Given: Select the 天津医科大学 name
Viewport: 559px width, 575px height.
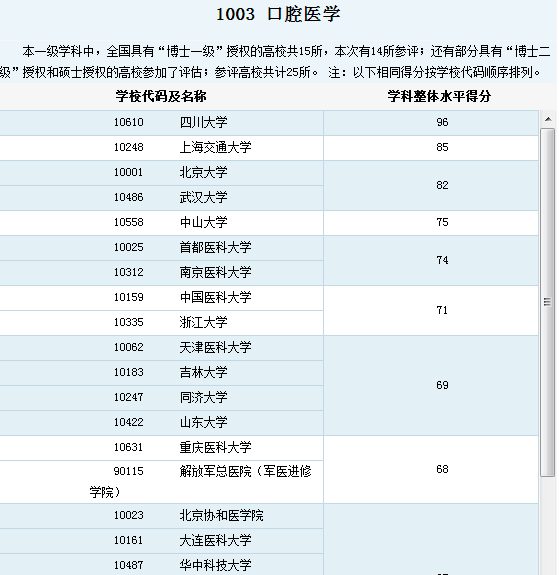Looking at the screenshot, I should (216, 347).
